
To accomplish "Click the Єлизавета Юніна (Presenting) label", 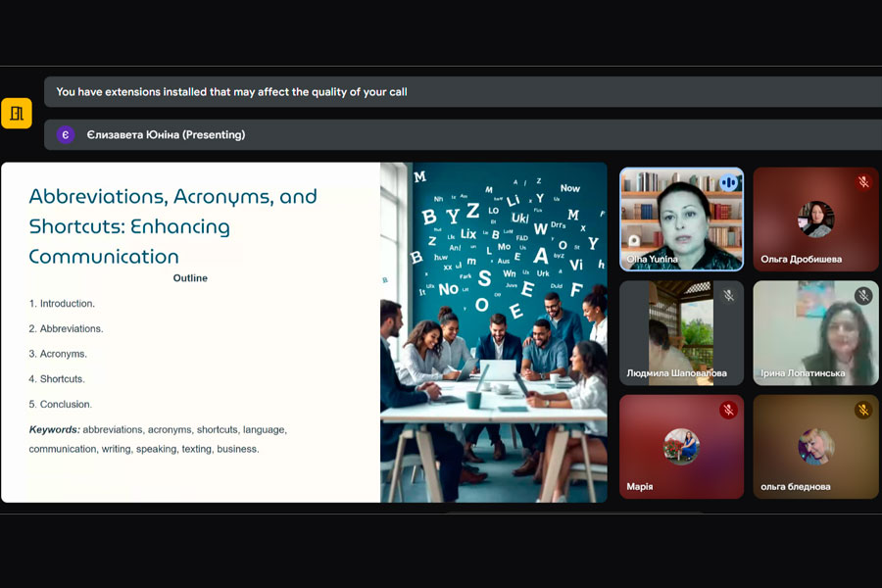I will point(166,135).
